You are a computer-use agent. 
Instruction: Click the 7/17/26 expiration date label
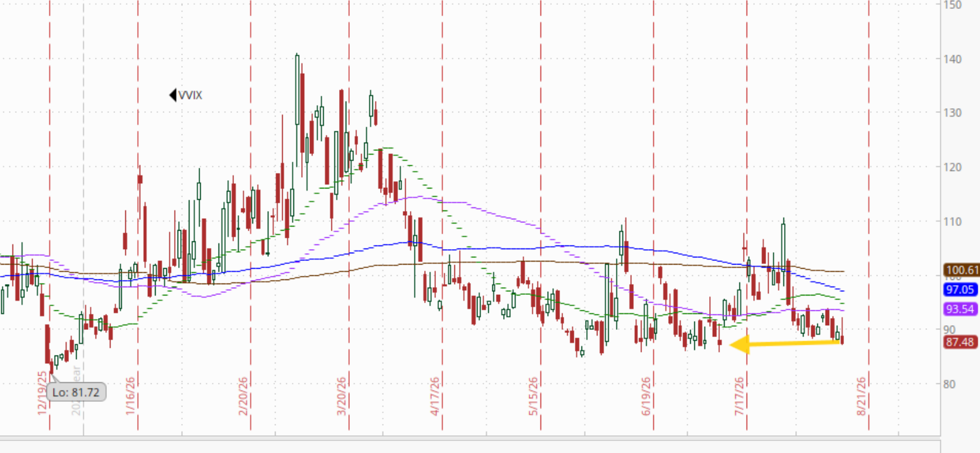740,396
